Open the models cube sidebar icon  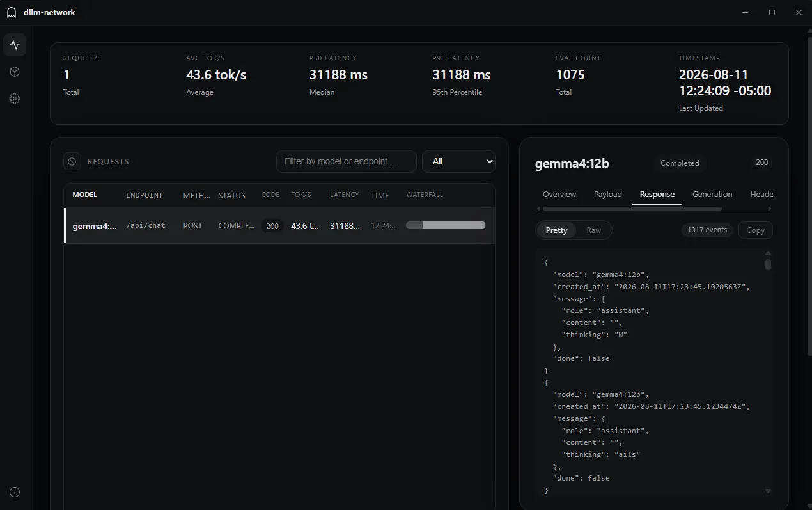click(x=15, y=72)
